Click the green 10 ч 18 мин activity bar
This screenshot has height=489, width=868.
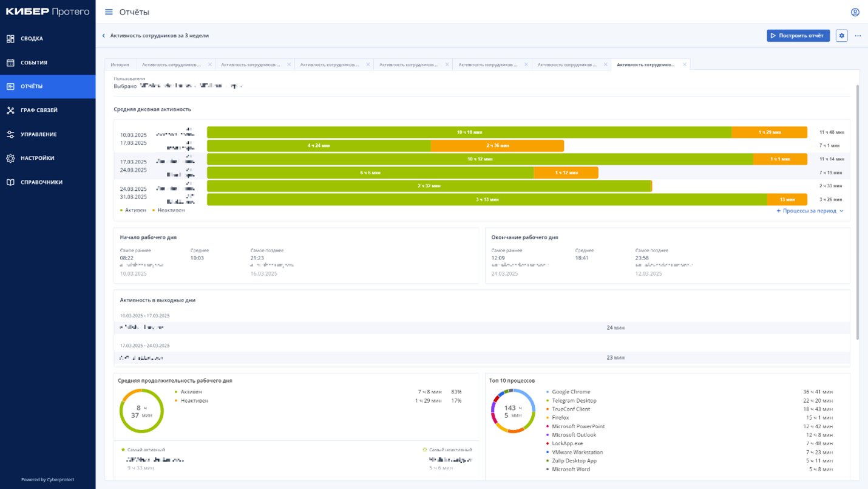(x=469, y=132)
